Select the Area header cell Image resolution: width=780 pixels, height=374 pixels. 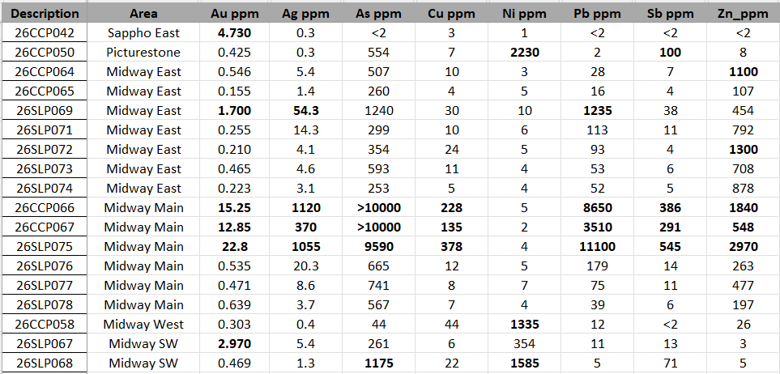(x=144, y=13)
